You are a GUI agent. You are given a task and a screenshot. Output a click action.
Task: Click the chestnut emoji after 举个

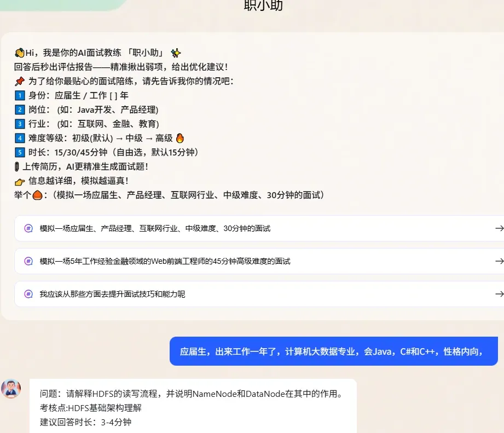(x=38, y=195)
